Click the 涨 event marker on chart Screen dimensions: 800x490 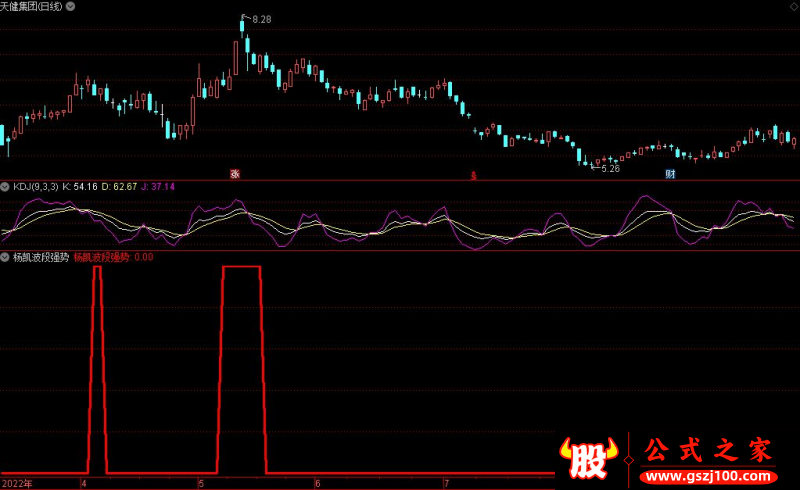tap(235, 174)
